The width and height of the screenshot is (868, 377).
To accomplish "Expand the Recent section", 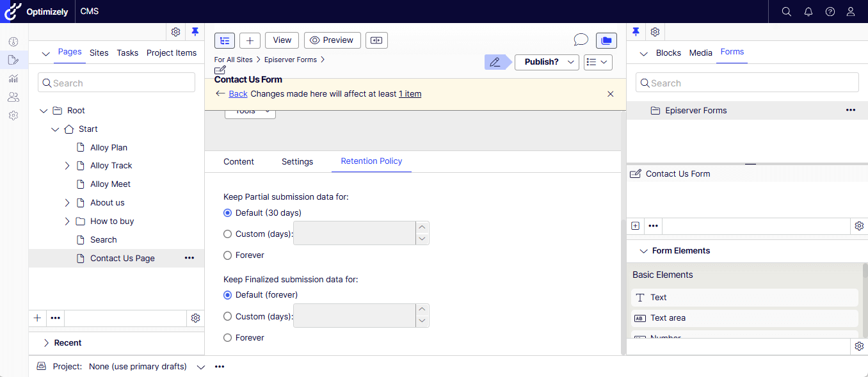I will [46, 343].
